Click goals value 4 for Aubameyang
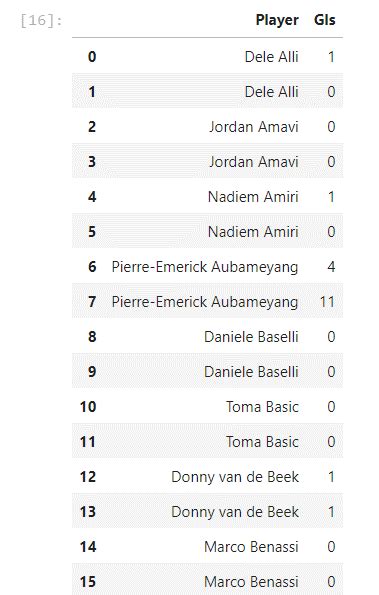This screenshot has width=379, height=595. [x=331, y=267]
